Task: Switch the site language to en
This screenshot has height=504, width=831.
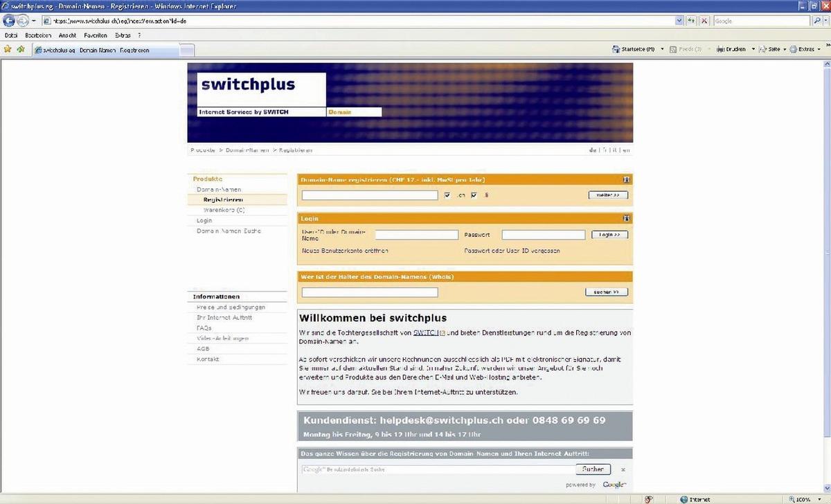Action: click(x=626, y=150)
